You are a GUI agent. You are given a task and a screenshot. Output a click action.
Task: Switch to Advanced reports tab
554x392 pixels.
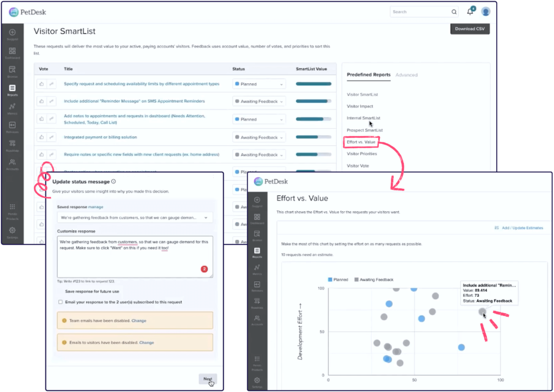pyautogui.click(x=406, y=75)
